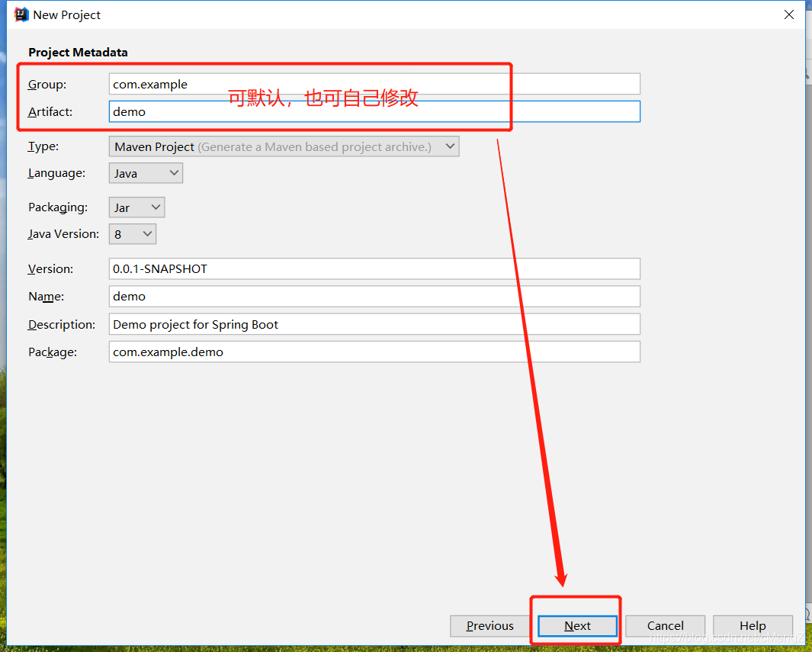Screen dimensions: 812x652
Task: Open the Packaging dropdown showing Jar
Action: [136, 207]
